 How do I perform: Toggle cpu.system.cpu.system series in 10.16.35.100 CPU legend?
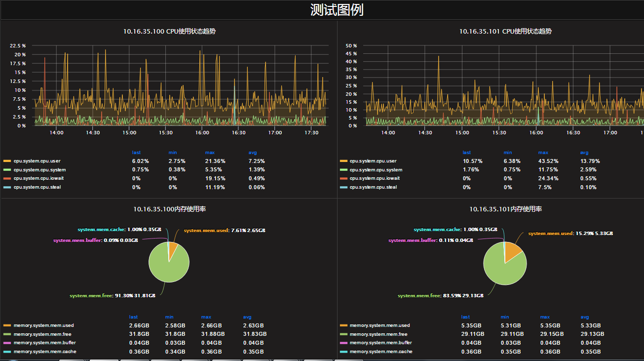[x=39, y=170]
